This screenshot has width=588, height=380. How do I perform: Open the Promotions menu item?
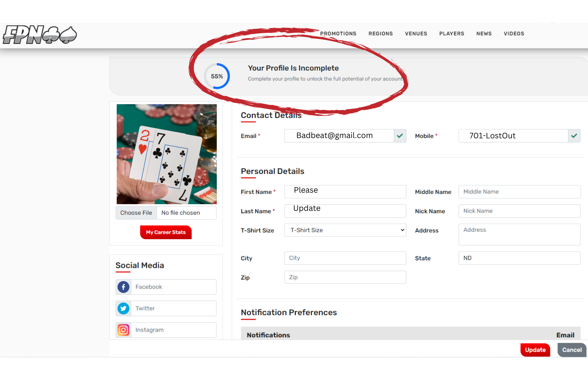(x=338, y=33)
